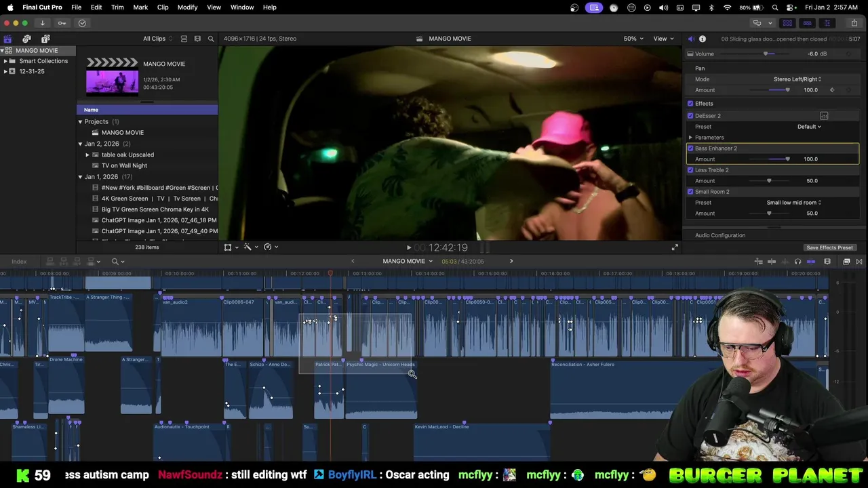
Task: Show or hide the Timeline panel
Action: click(807, 23)
